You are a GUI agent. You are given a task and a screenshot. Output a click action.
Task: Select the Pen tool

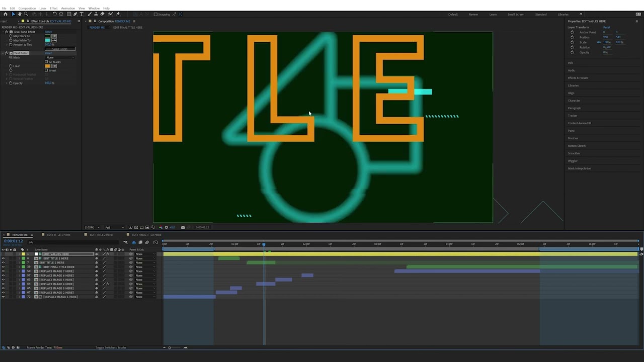coord(75,14)
